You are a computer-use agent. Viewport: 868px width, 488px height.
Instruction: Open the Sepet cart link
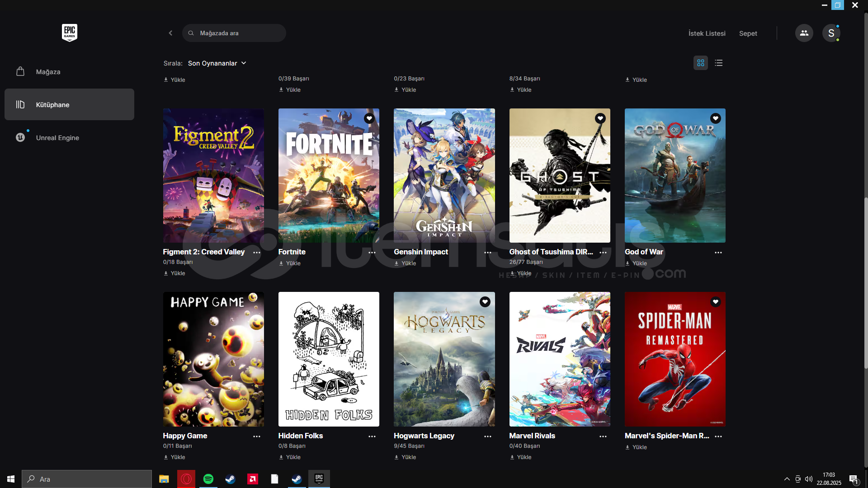748,33
